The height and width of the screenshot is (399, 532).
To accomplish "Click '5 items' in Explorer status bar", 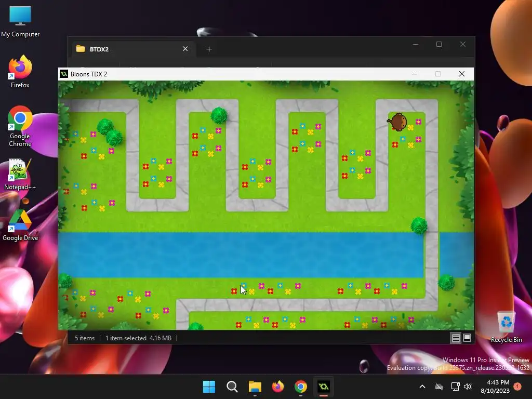I will [x=85, y=338].
